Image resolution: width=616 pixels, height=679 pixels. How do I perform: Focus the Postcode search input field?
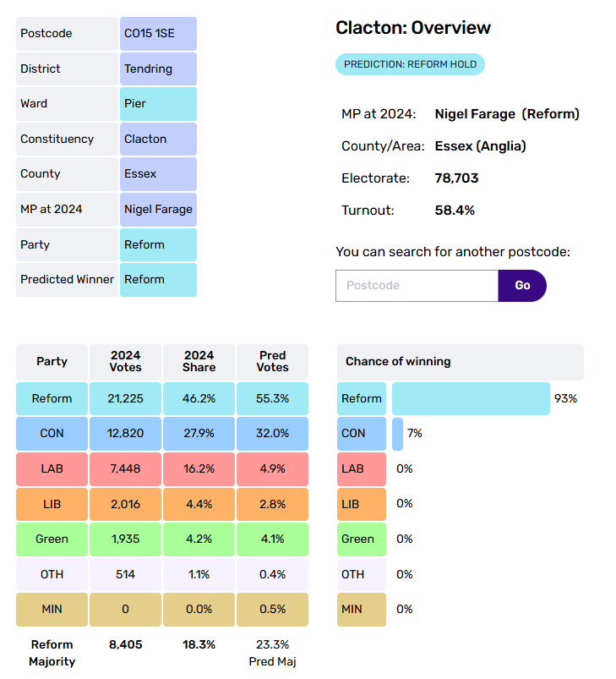click(x=417, y=286)
